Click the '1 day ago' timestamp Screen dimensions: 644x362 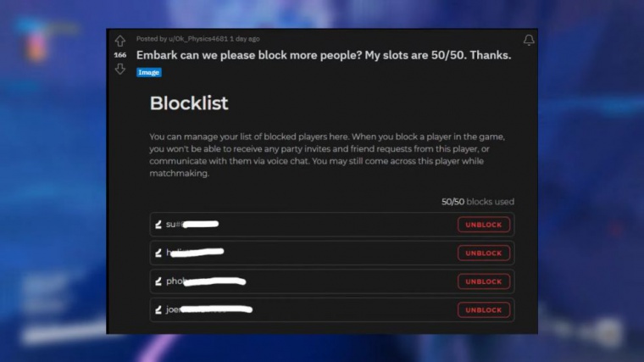click(x=245, y=39)
